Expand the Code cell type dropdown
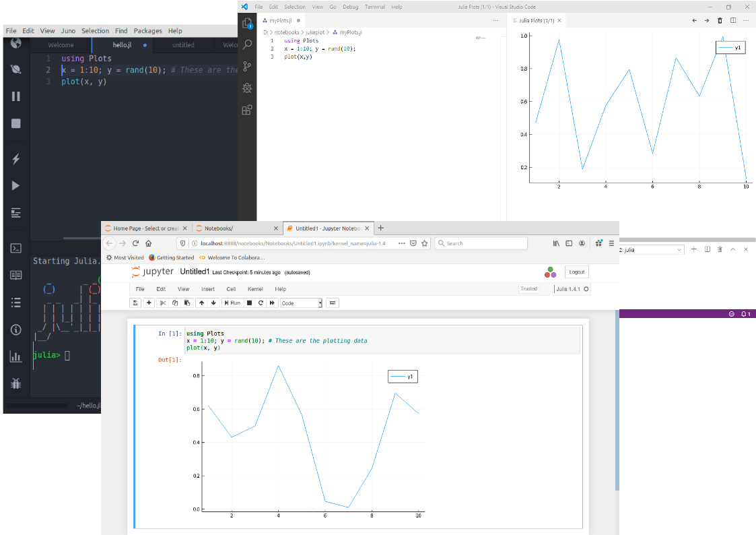756x535 pixels. (x=302, y=303)
